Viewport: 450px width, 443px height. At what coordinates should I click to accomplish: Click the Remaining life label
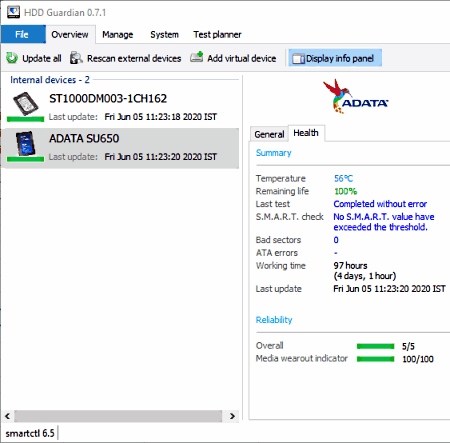coord(282,191)
